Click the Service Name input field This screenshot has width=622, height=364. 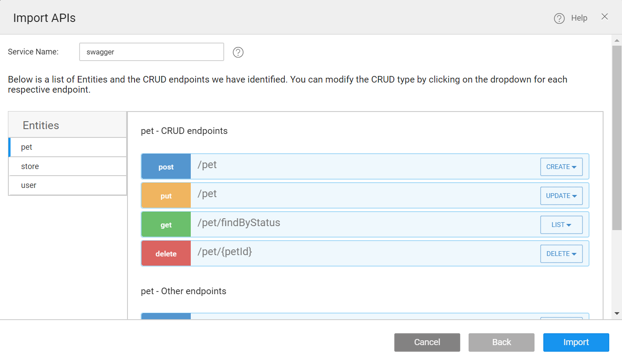151,52
